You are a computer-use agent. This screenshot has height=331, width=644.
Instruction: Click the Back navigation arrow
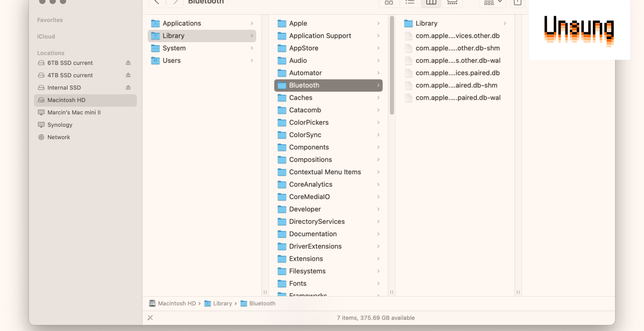(x=156, y=3)
